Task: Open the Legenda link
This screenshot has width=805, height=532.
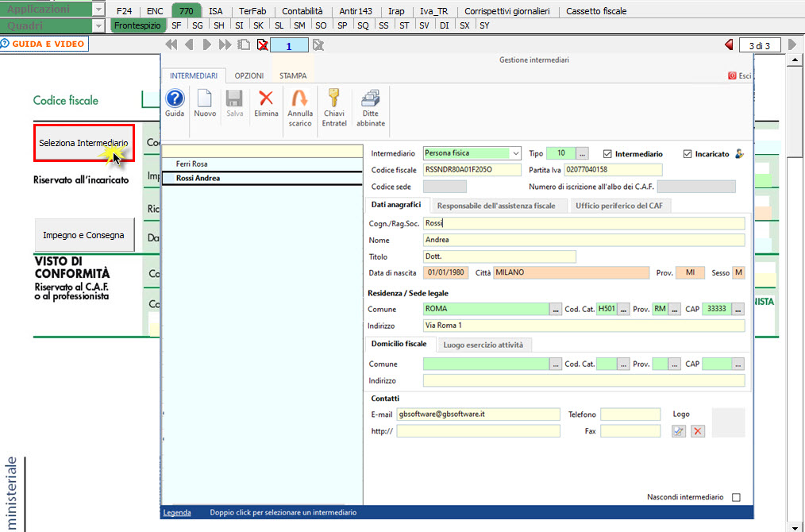Action: point(177,512)
